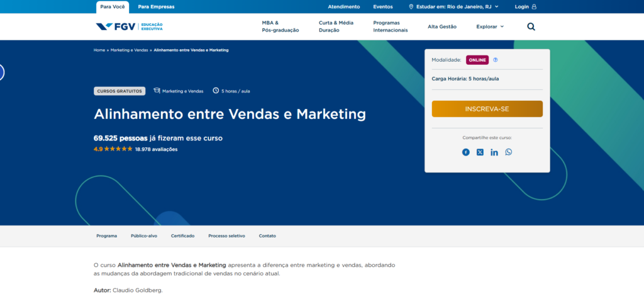Click Carga Horária: 5 horas/aula text
The width and height of the screenshot is (644, 296).
pos(465,79)
